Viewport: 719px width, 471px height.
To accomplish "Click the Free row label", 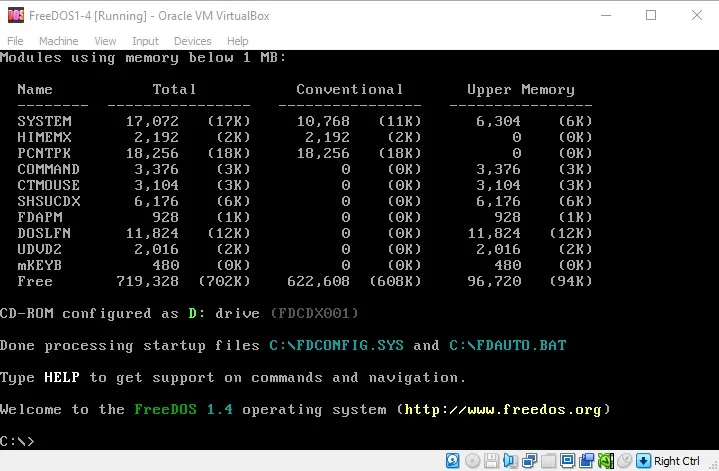I will (35, 281).
